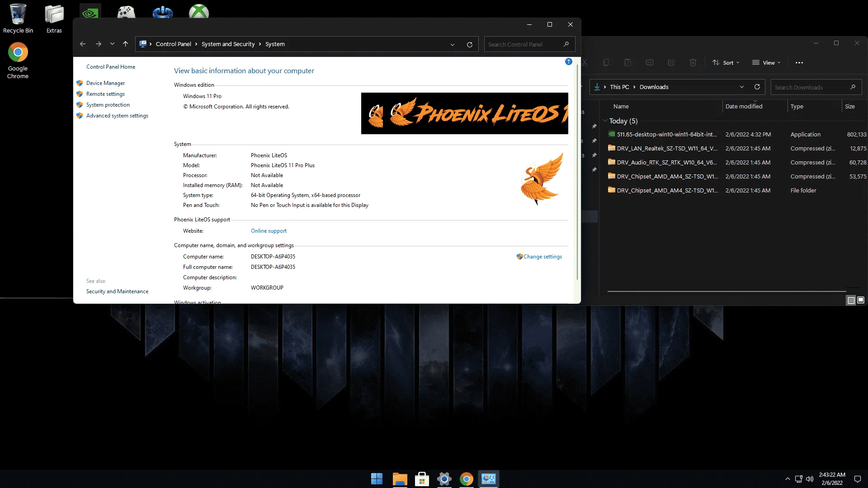Expand the chevron after Control Panel breadcrumb

click(196, 44)
